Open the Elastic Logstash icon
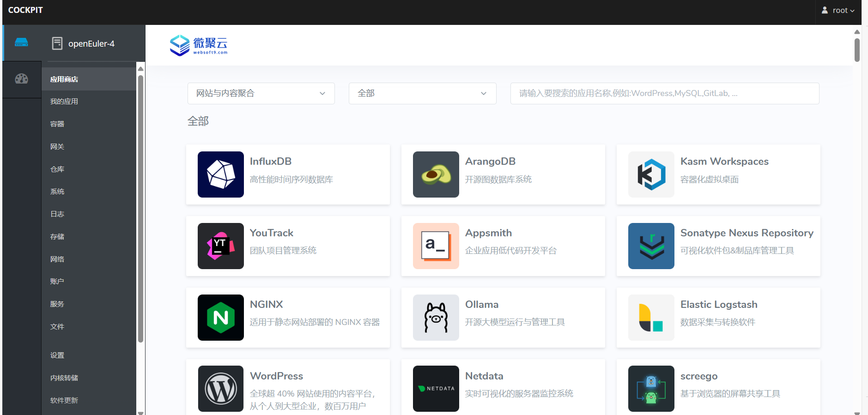 pos(651,318)
